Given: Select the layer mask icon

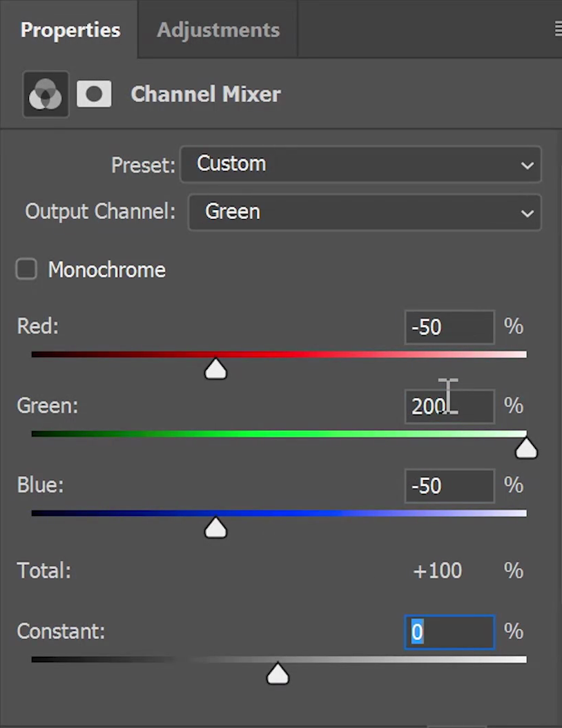Looking at the screenshot, I should [x=94, y=94].
